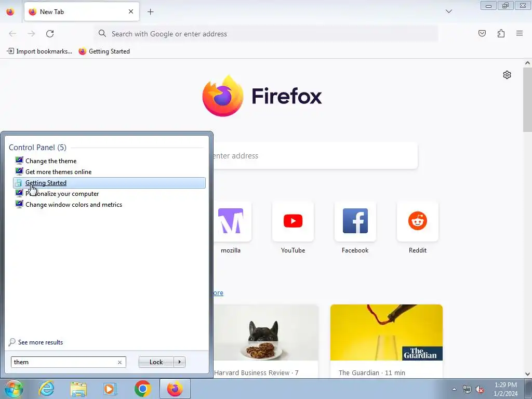Select Change the theme result

click(x=109, y=161)
